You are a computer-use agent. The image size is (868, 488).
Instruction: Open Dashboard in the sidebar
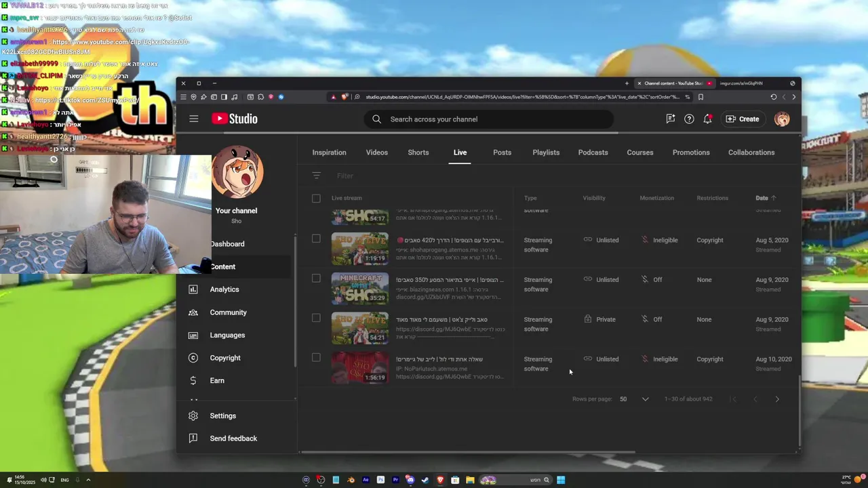(227, 244)
